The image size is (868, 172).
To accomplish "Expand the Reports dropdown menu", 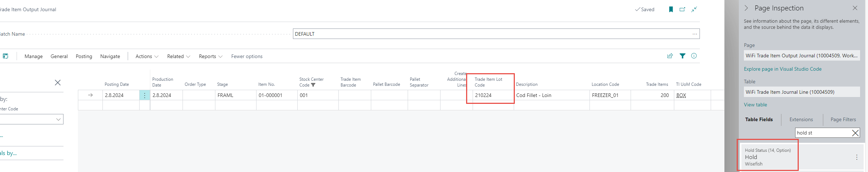I will tap(211, 57).
